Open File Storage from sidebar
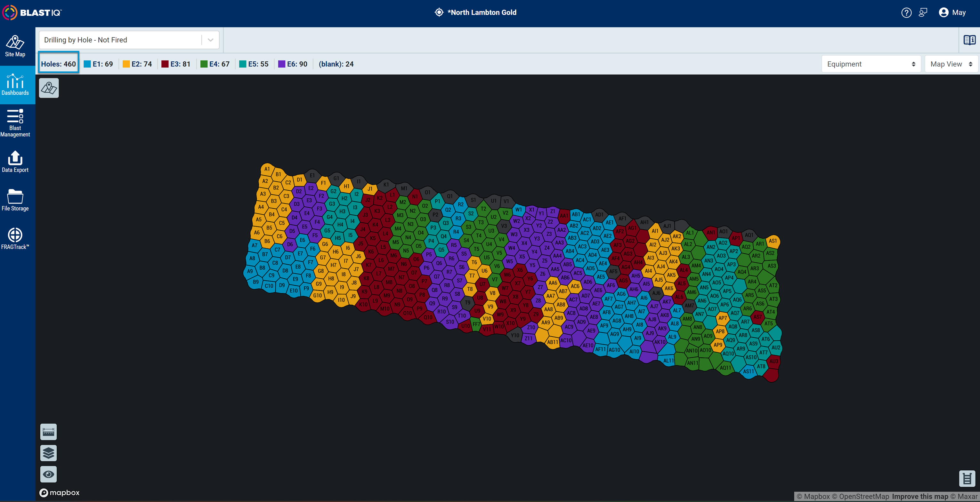Viewport: 980px width, 502px height. pos(15,200)
